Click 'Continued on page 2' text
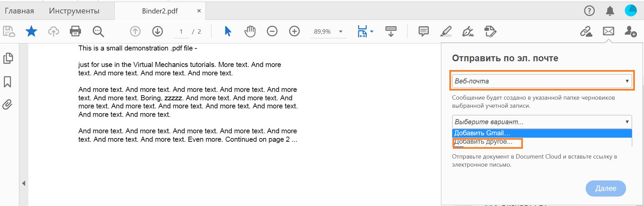 (257, 139)
